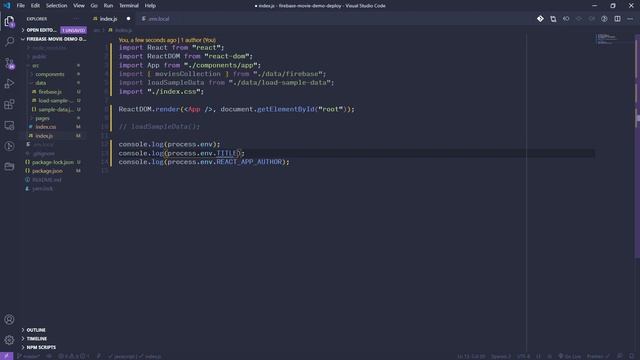Open the Run menu
Screen dimensions: 640x360
pyautogui.click(x=108, y=6)
